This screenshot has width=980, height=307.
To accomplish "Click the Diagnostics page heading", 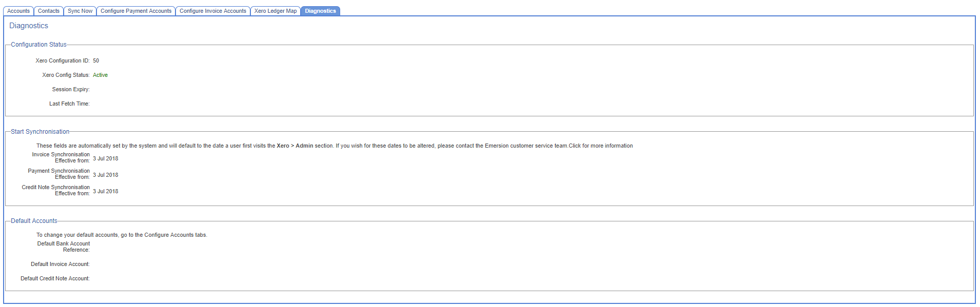I will pos(29,26).
